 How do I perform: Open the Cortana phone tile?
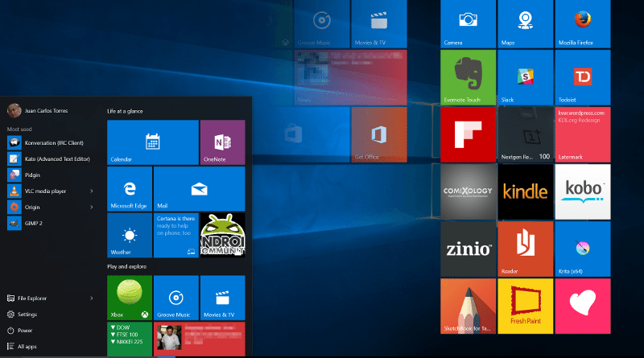click(x=175, y=235)
